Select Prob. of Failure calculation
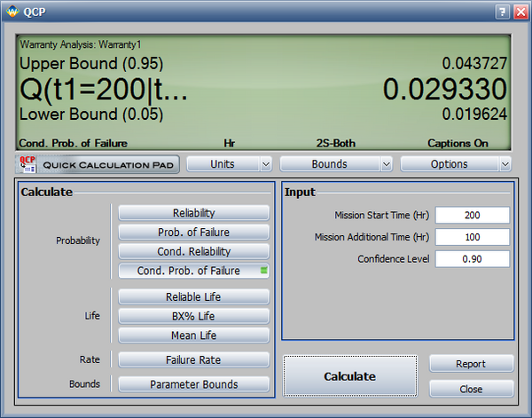 [193, 233]
